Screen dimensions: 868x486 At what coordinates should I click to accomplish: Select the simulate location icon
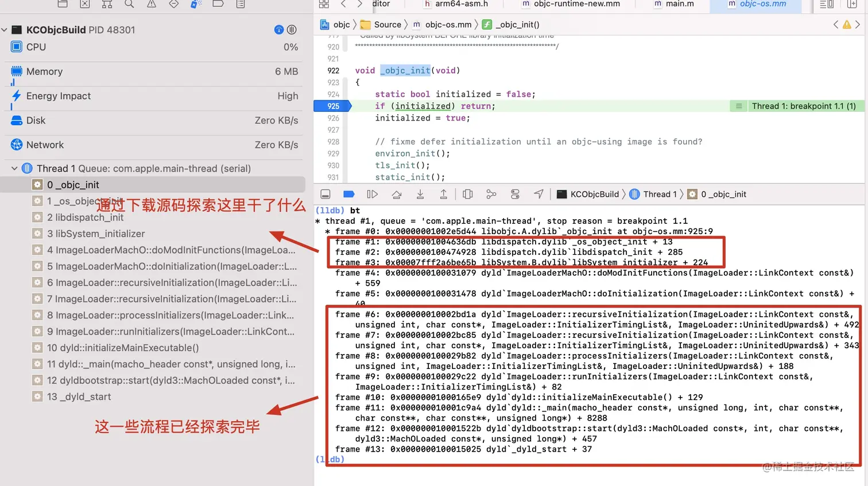click(538, 194)
